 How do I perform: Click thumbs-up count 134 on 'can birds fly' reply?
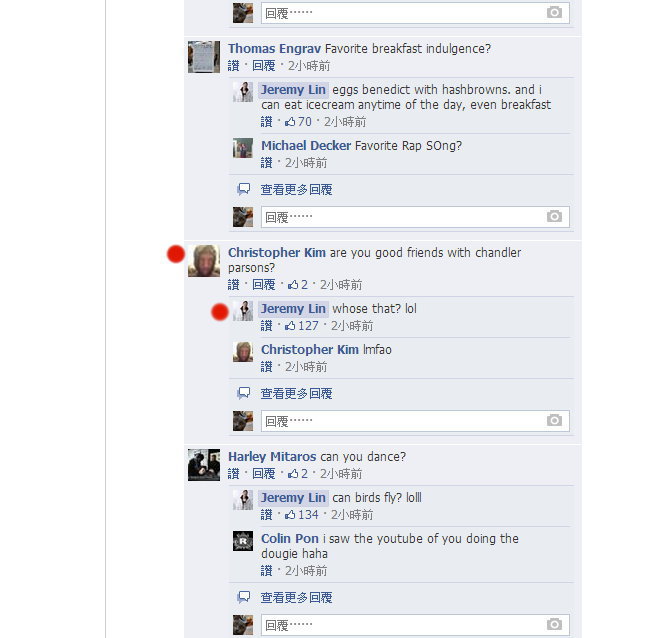[x=302, y=515]
